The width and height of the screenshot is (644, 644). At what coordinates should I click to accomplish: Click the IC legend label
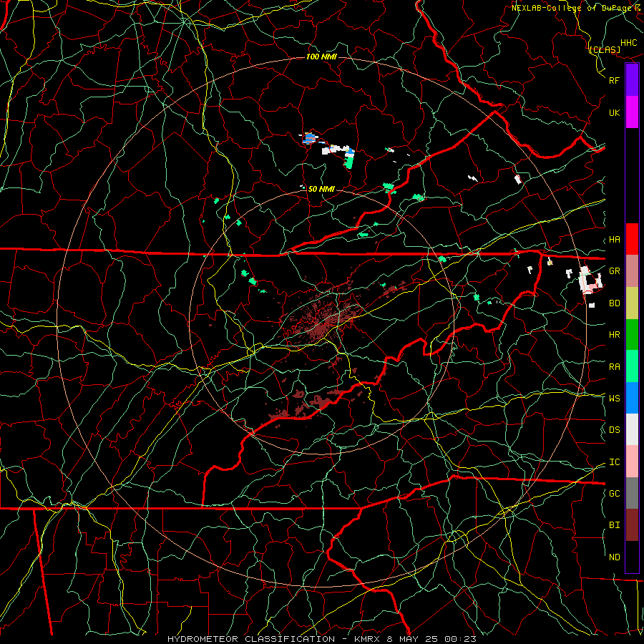[x=615, y=462]
